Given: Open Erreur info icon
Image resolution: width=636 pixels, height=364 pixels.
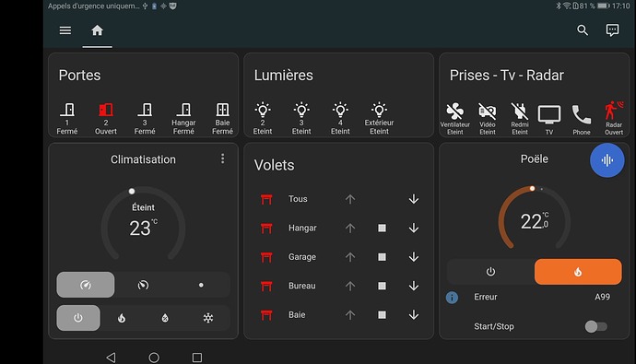Looking at the screenshot, I should [452, 298].
